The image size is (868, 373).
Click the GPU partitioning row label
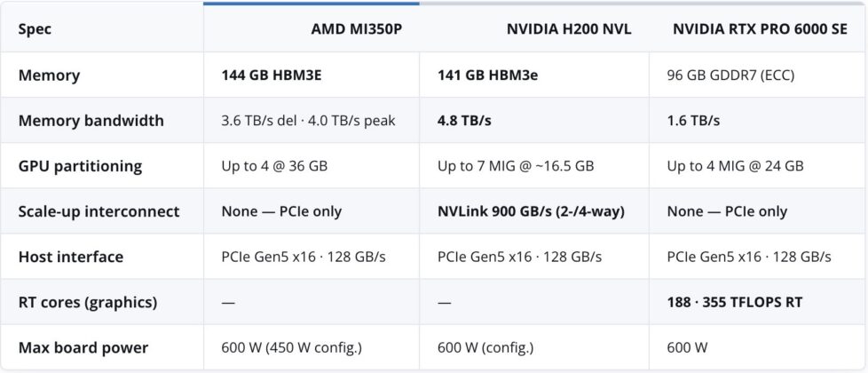tap(80, 166)
